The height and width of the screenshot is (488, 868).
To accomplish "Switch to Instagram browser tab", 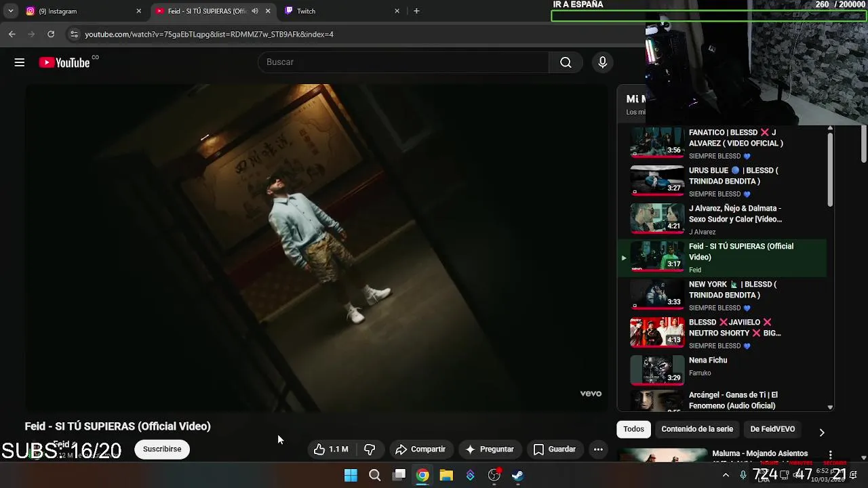I will [80, 11].
